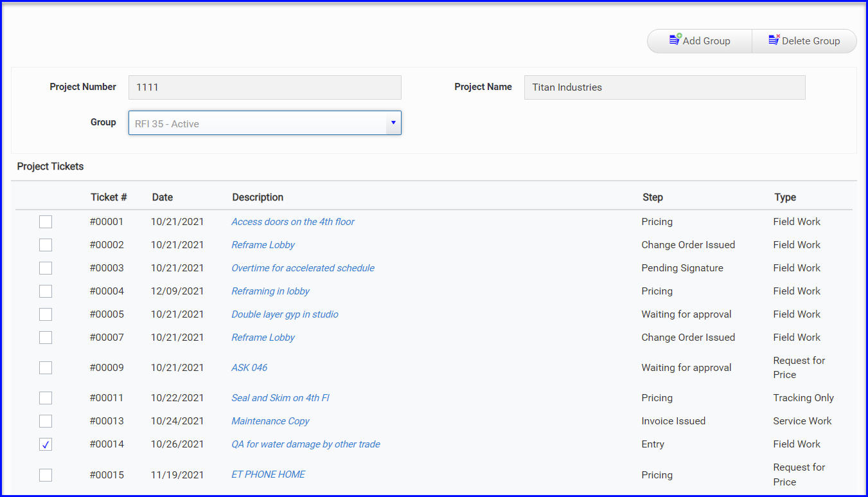Click 'Waiting for approval' for ticket #00005
This screenshot has height=497, width=868.
[686, 314]
